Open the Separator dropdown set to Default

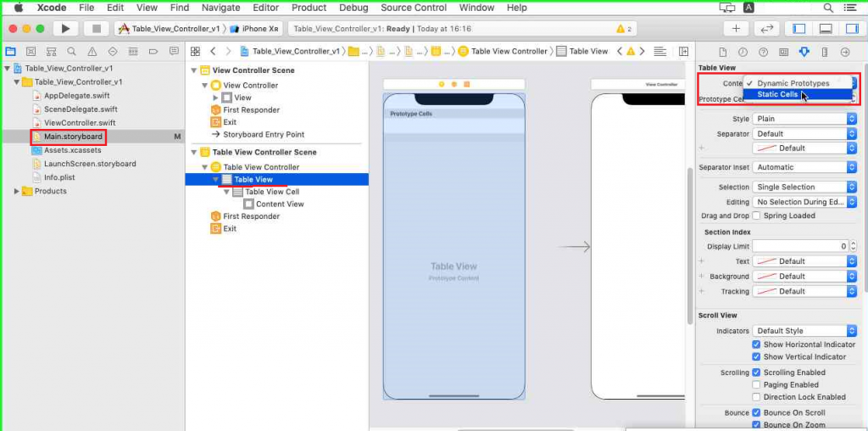click(804, 133)
